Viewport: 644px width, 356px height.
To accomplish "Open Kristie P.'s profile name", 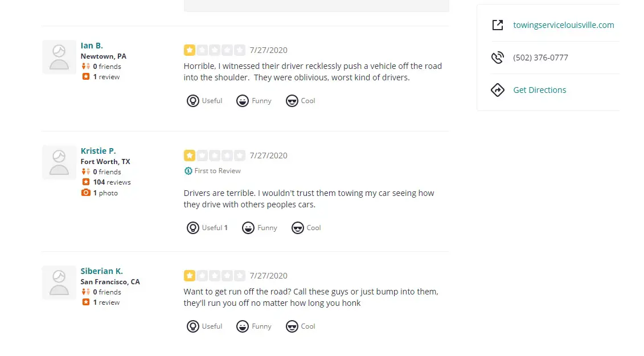I will coord(98,151).
